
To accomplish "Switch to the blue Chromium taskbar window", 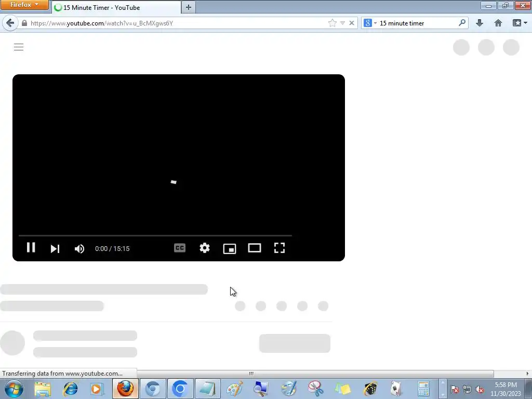I will (x=180, y=389).
